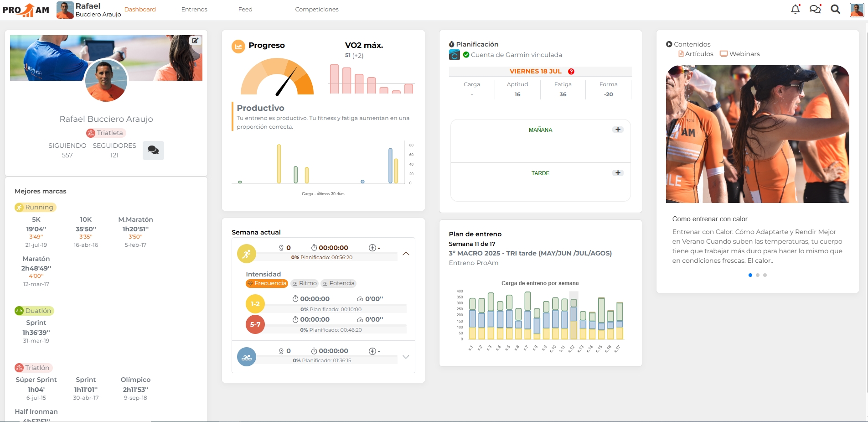The image size is (868, 422).
Task: Click the search magnifier icon
Action: (835, 9)
